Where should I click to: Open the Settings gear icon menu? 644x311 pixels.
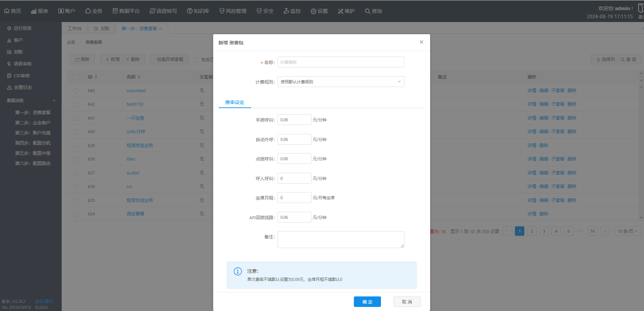point(314,11)
